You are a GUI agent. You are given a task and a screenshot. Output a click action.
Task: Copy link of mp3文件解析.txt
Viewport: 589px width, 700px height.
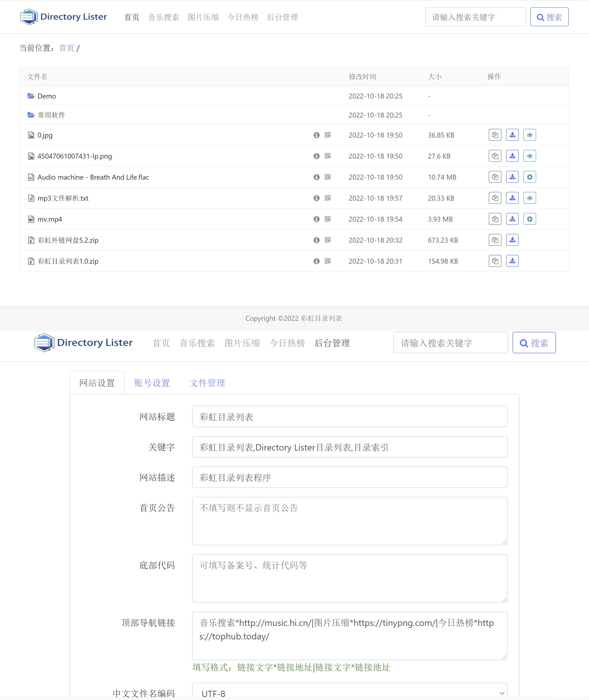click(x=495, y=198)
